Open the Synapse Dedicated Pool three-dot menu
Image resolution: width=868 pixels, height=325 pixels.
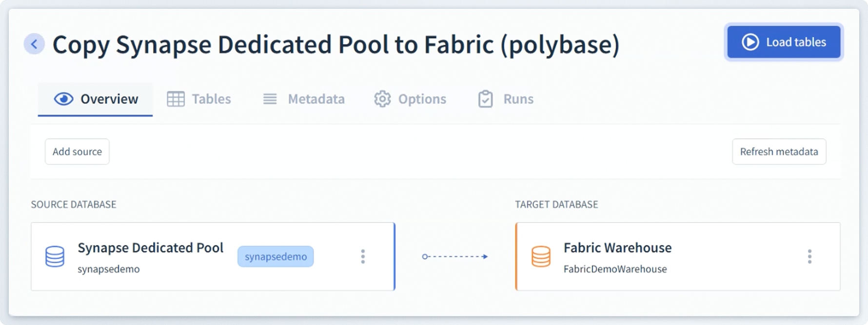[363, 257]
